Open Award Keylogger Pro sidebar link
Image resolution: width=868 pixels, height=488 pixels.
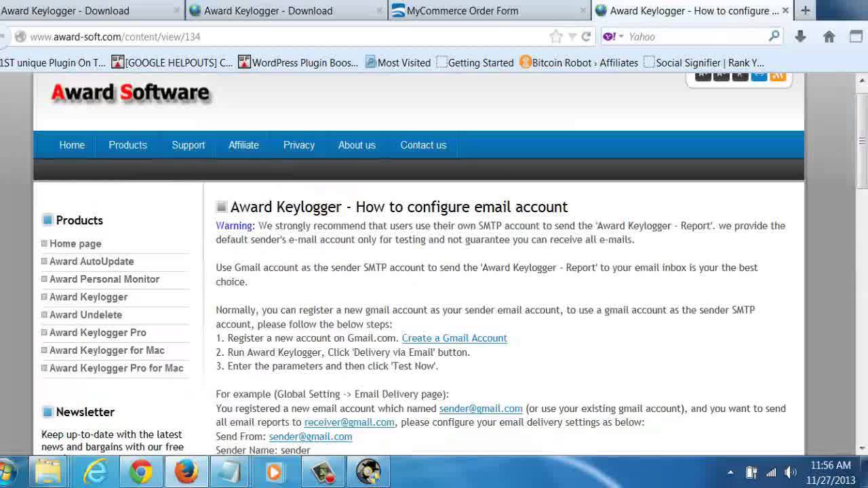pos(98,332)
